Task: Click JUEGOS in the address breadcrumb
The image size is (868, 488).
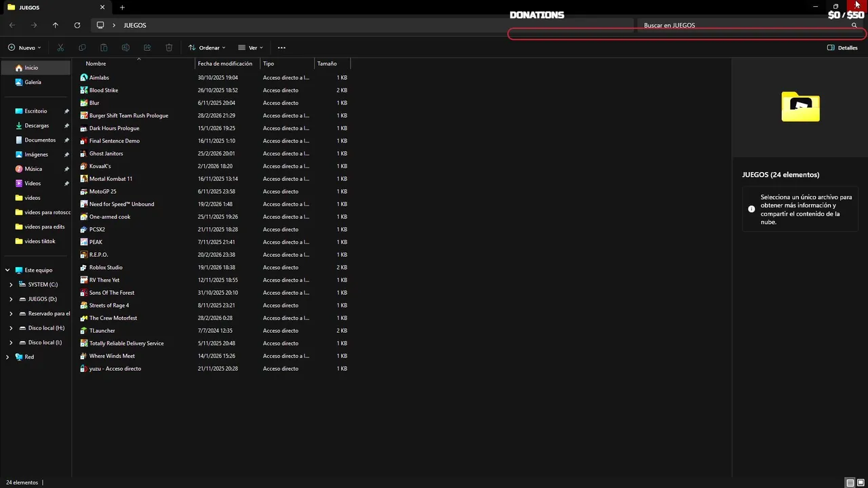Action: pyautogui.click(x=134, y=25)
